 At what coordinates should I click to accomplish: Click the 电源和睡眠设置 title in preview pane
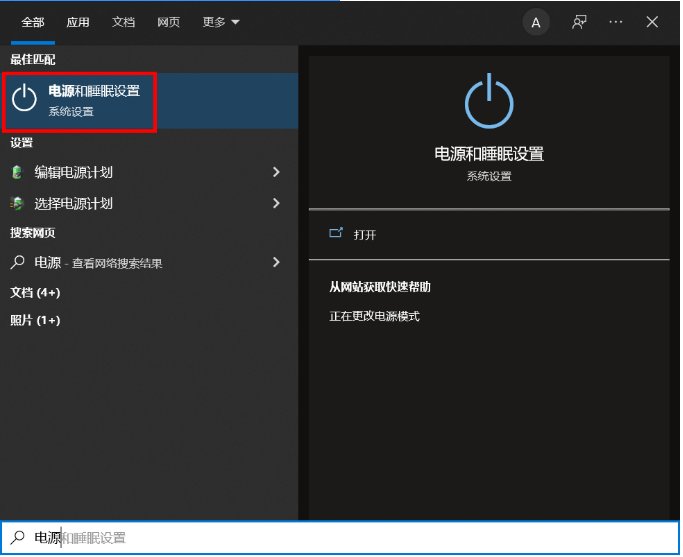(x=489, y=154)
